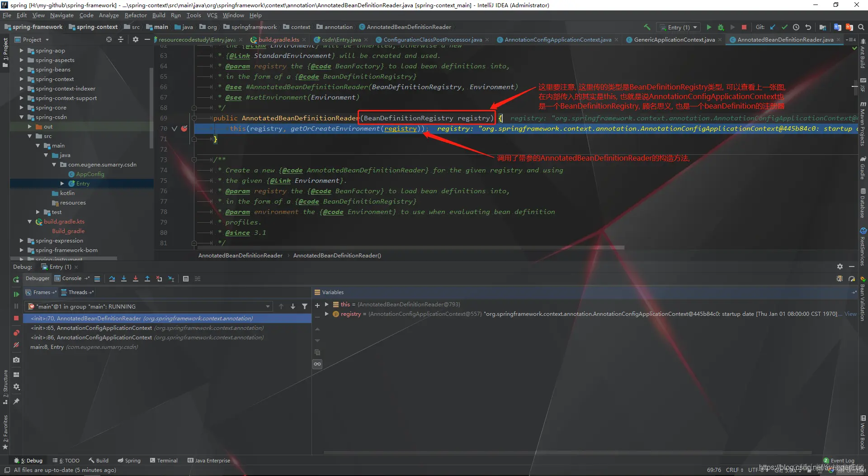This screenshot has width=868, height=476.
Task: Click the View link for registry value
Action: coord(850,314)
